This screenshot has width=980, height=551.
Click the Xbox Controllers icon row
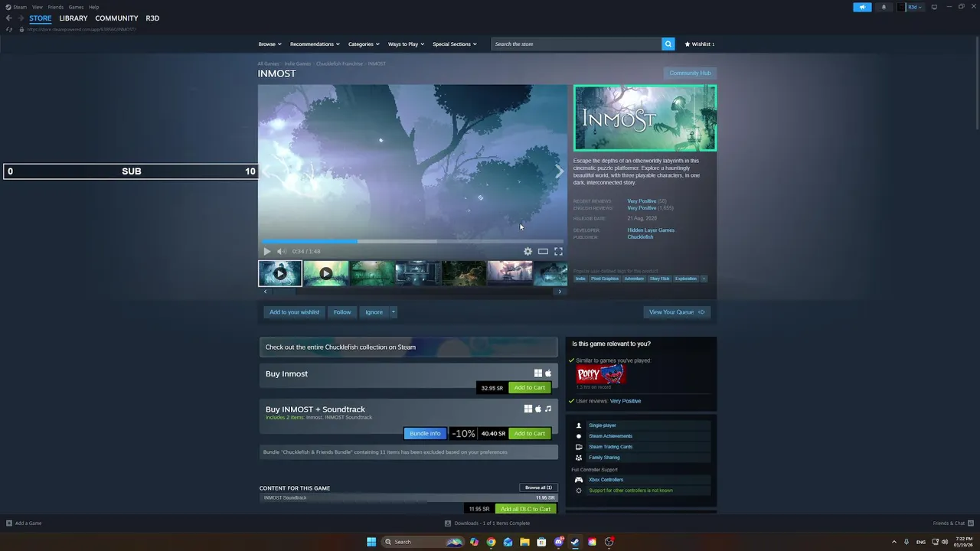[641, 480]
